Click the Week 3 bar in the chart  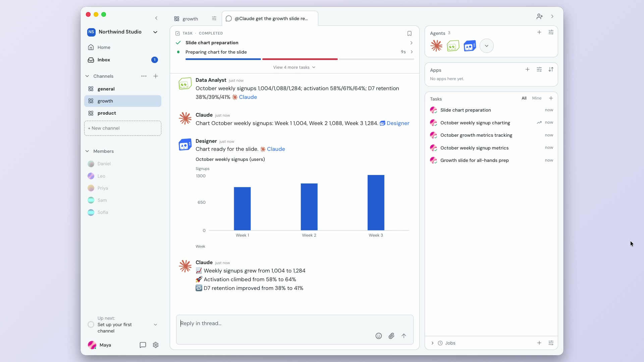pos(376,202)
